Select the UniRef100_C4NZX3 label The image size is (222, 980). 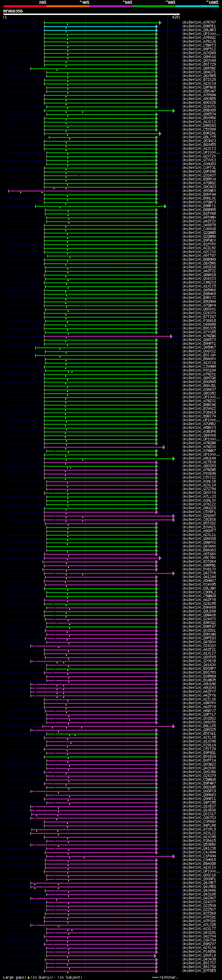[199, 283]
